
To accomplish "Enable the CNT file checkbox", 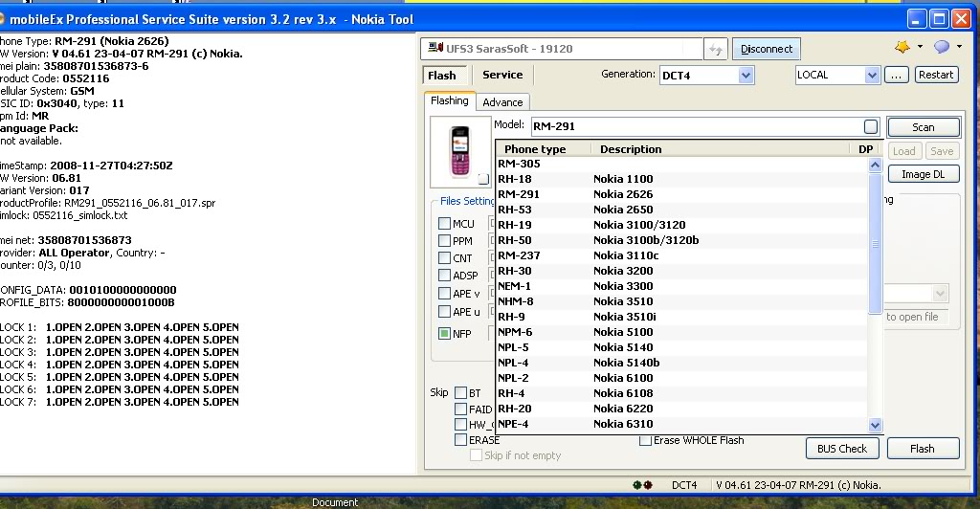I will click(x=444, y=258).
